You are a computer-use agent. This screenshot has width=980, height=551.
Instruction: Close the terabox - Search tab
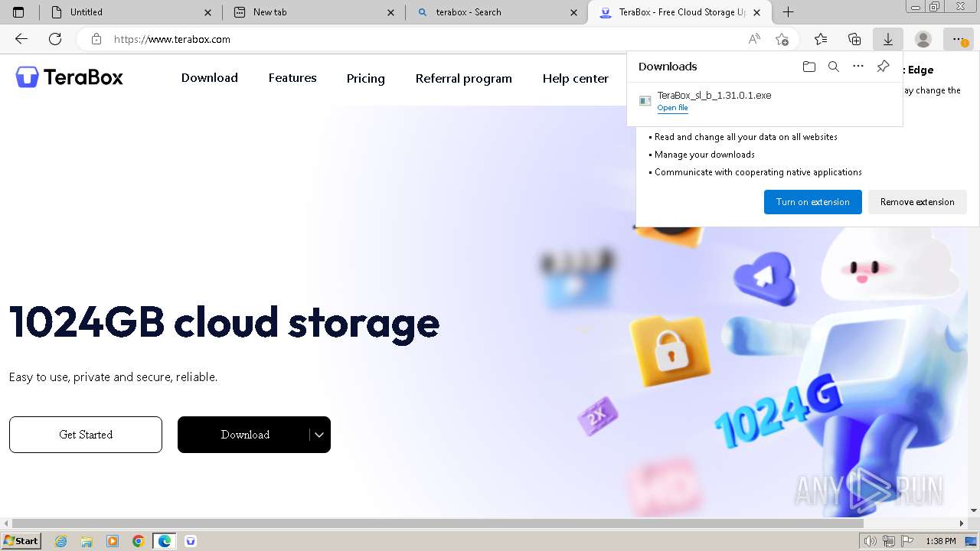pyautogui.click(x=574, y=12)
